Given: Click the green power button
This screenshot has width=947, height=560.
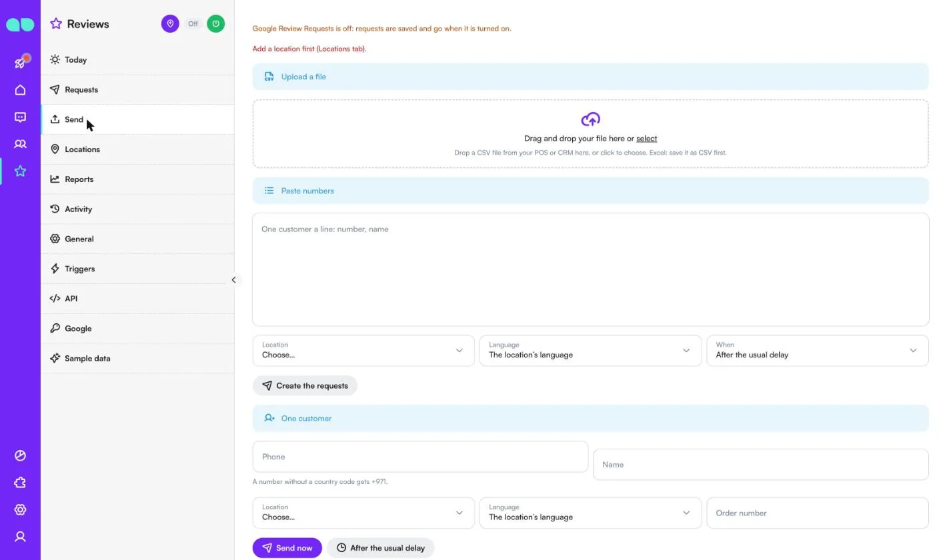Looking at the screenshot, I should click(215, 24).
